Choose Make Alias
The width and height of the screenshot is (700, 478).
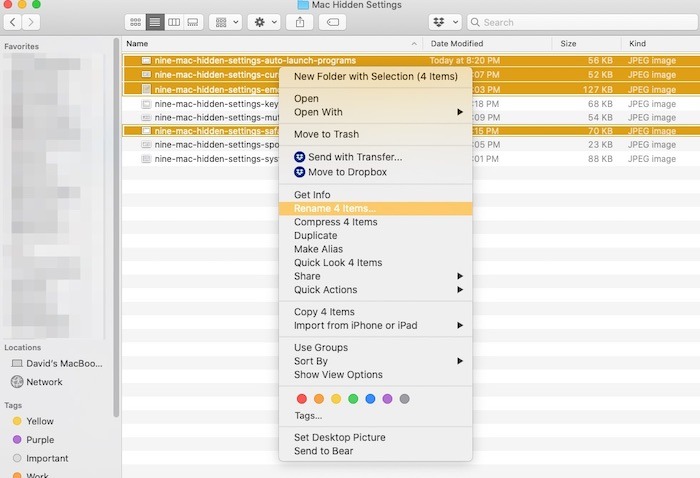point(375,249)
